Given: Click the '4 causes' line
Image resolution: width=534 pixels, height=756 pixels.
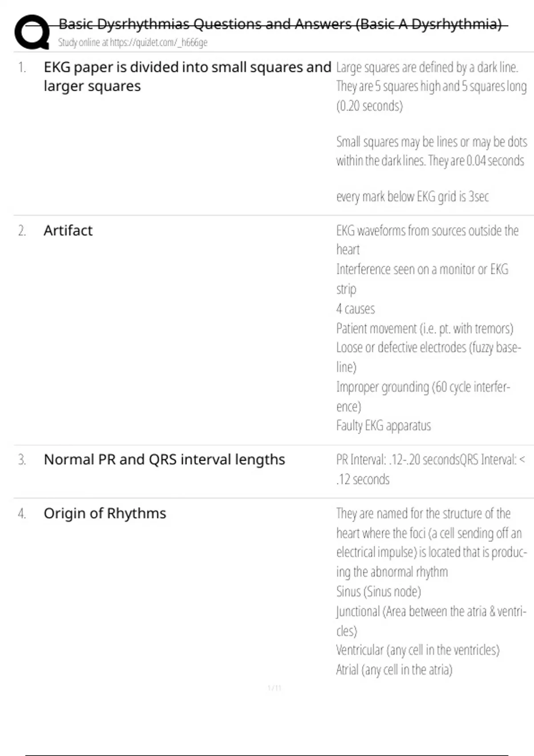Looking at the screenshot, I should [356, 309].
